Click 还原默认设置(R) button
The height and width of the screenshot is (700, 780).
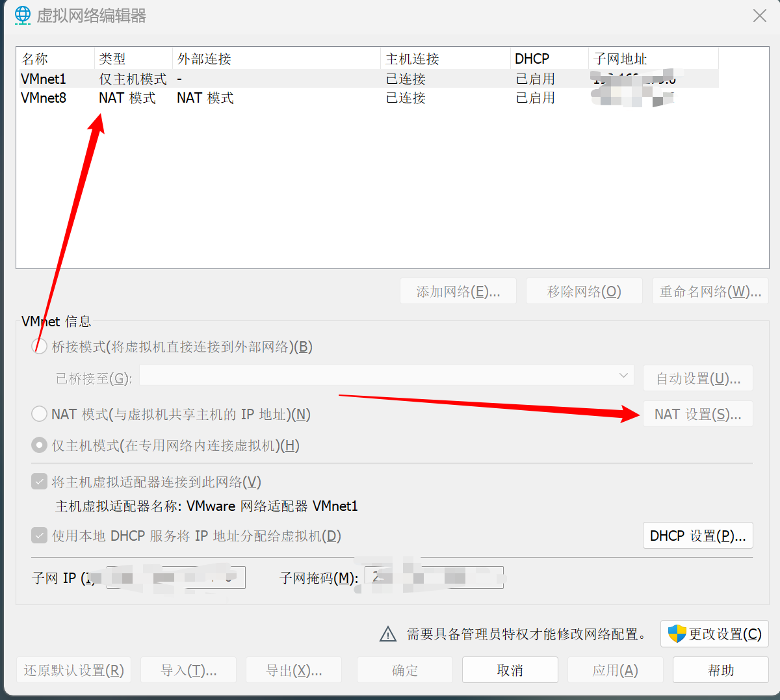point(74,670)
